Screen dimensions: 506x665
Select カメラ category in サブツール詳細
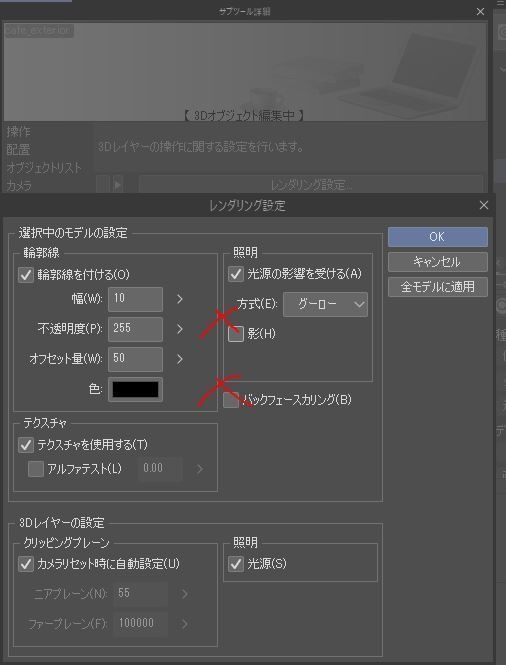click(x=19, y=185)
